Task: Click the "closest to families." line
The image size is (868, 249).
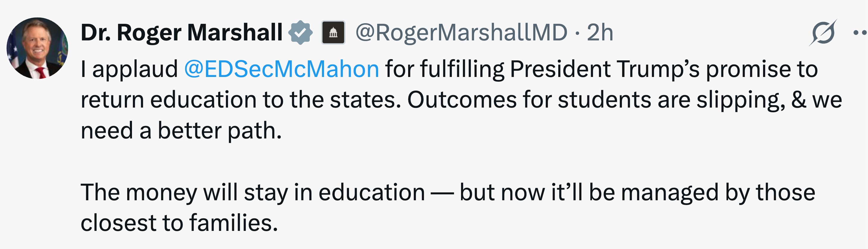Action: coord(179,223)
